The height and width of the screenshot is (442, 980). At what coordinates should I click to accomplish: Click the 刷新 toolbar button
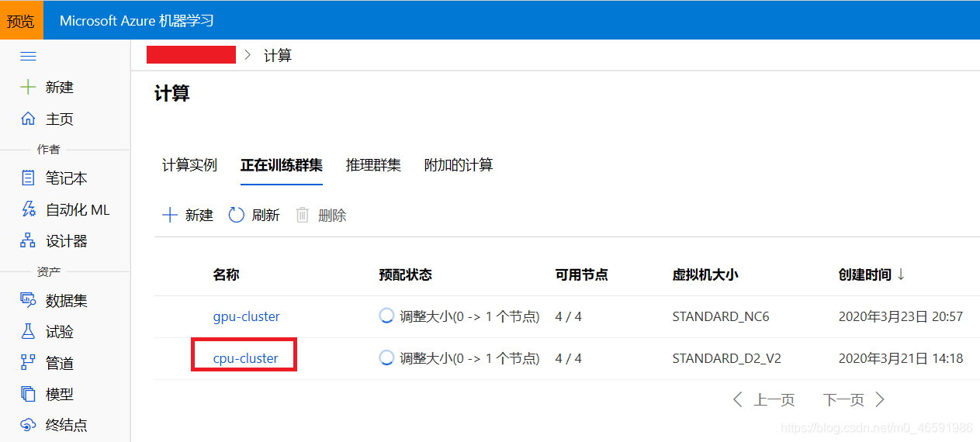[254, 215]
